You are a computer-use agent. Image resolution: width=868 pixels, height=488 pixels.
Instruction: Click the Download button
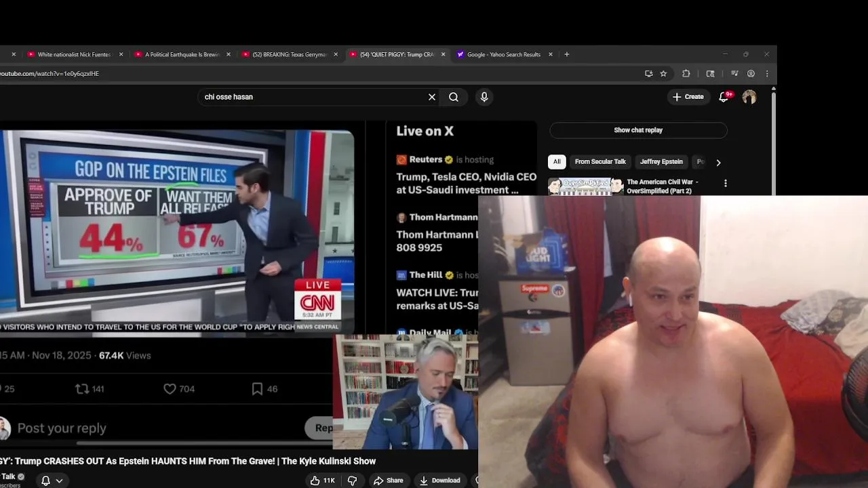pos(439,481)
